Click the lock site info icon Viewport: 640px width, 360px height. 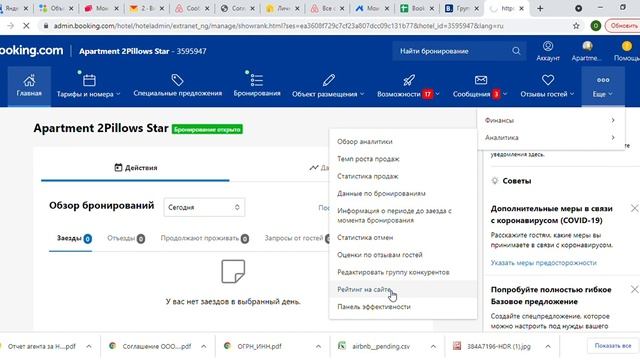click(46, 26)
